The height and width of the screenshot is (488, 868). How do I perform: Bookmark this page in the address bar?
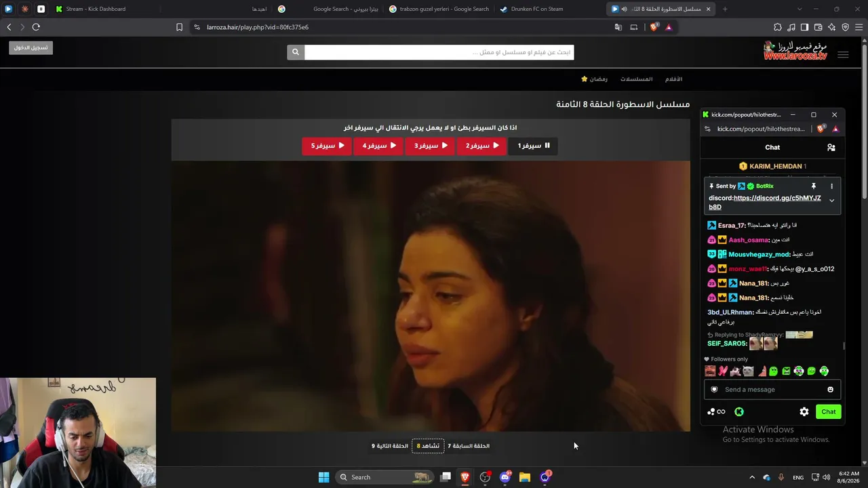(x=179, y=27)
